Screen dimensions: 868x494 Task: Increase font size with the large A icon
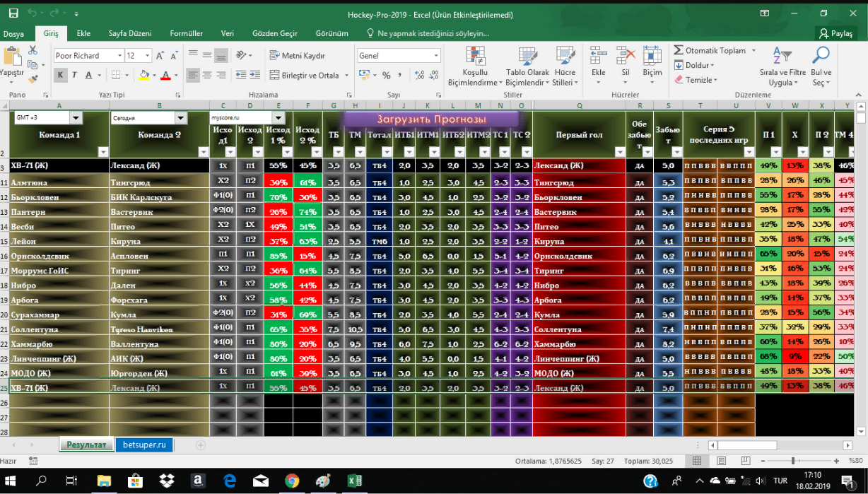160,56
